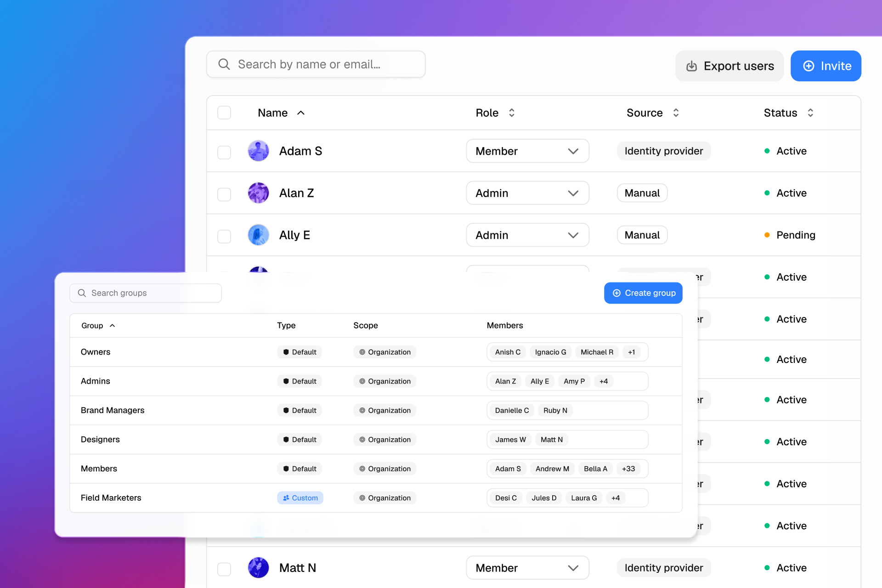The width and height of the screenshot is (882, 588).
Task: Click Matt N avatar
Action: click(x=259, y=568)
